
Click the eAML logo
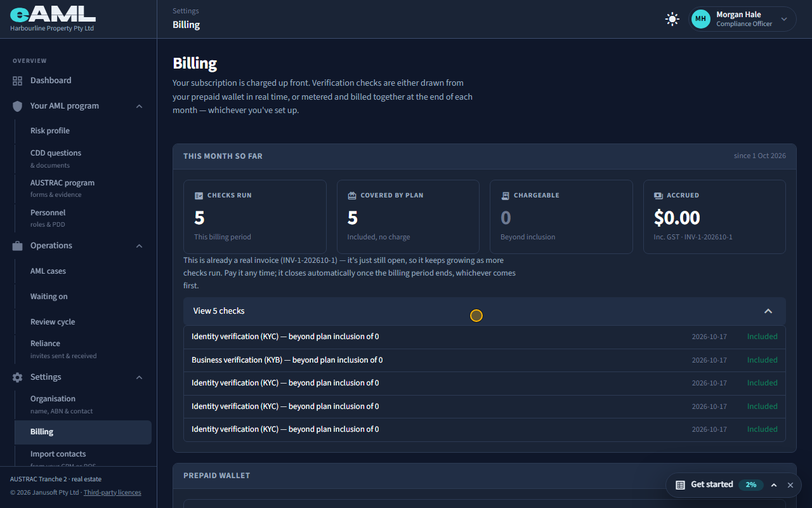pyautogui.click(x=53, y=14)
